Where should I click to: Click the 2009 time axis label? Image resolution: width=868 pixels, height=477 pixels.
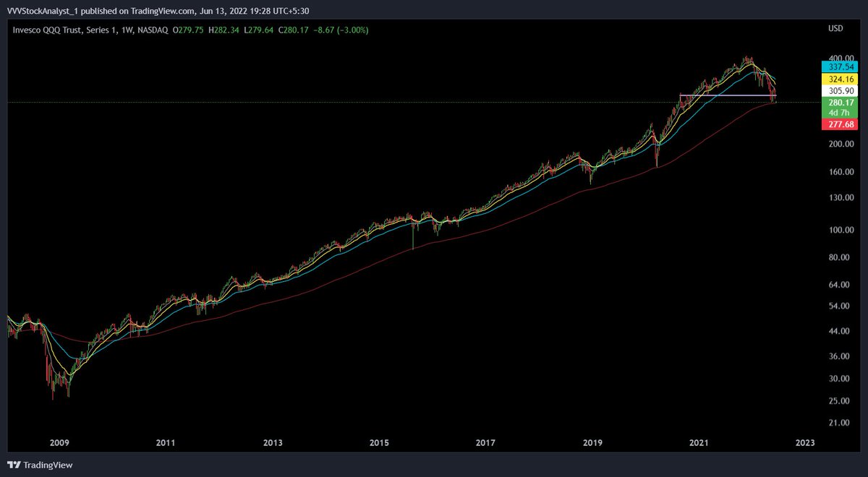(59, 442)
